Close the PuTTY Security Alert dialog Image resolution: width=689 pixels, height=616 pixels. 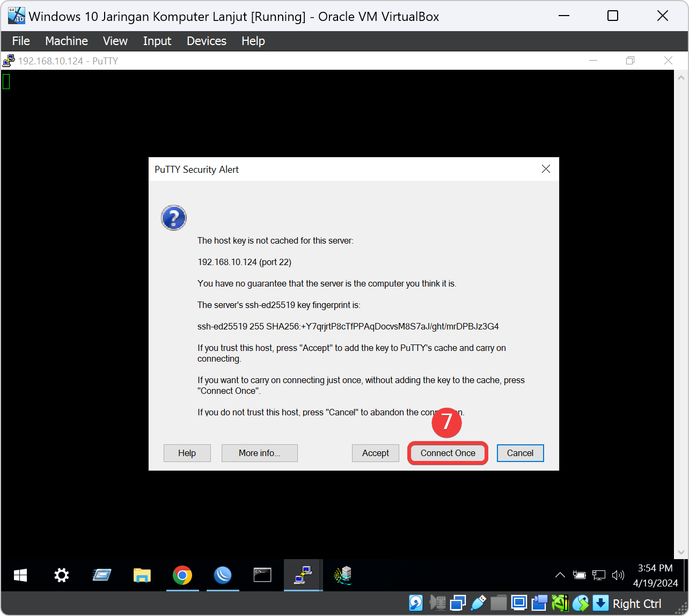pyautogui.click(x=546, y=169)
